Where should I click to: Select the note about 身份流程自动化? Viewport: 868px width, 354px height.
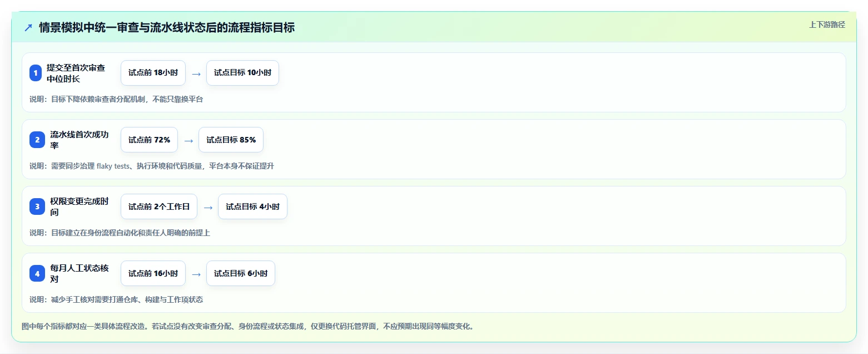[120, 233]
